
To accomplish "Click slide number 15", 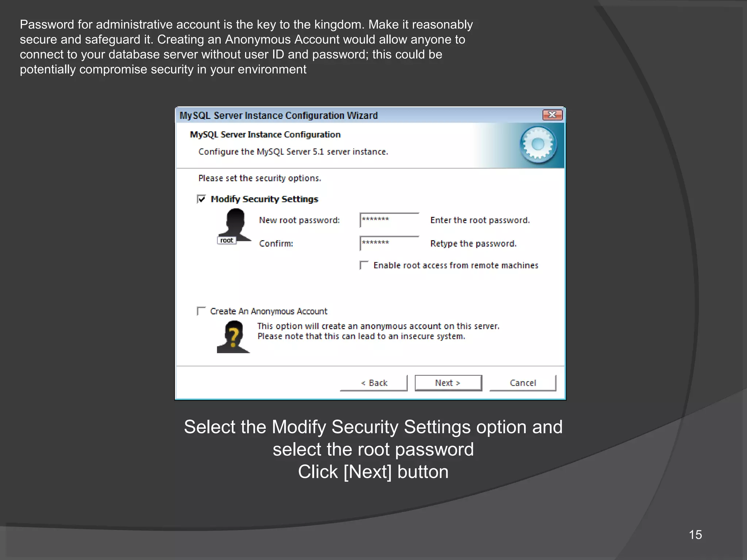I will coord(695,534).
